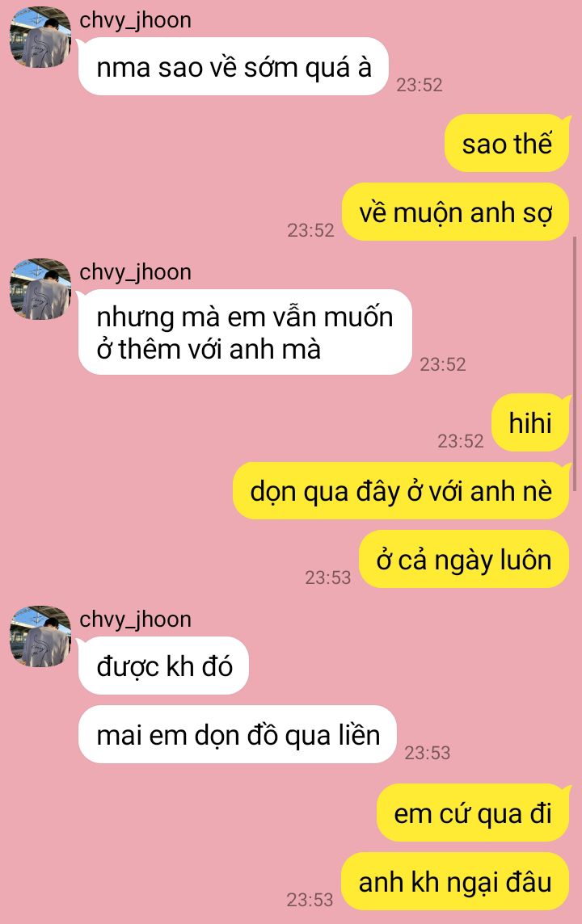Select yellow bubble 'sao thế'
The height and width of the screenshot is (924, 582).
(507, 143)
